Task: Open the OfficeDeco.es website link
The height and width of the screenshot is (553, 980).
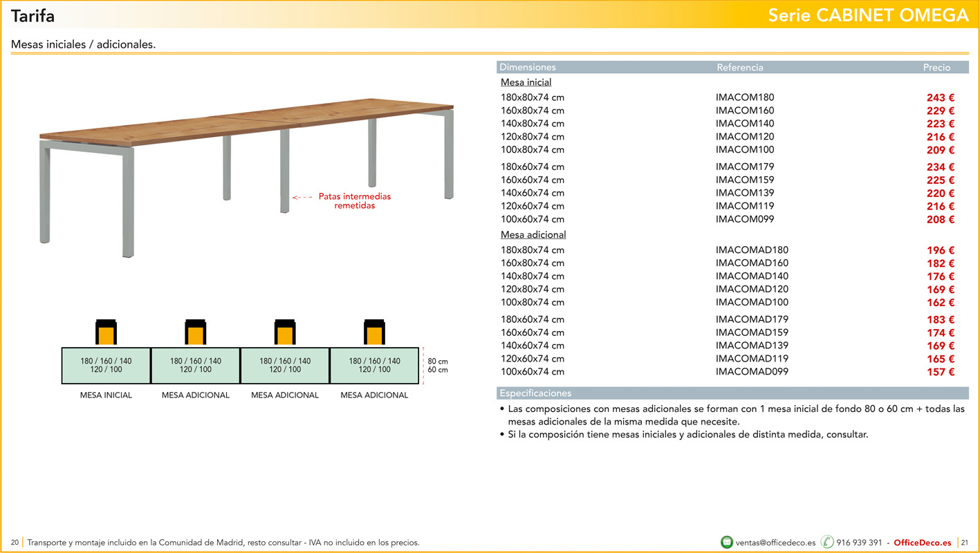Action: (x=923, y=543)
